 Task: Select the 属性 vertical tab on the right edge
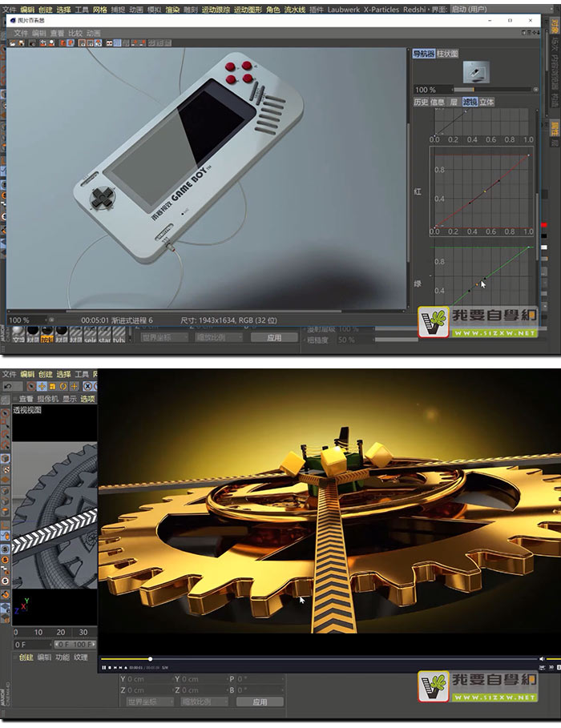point(555,127)
